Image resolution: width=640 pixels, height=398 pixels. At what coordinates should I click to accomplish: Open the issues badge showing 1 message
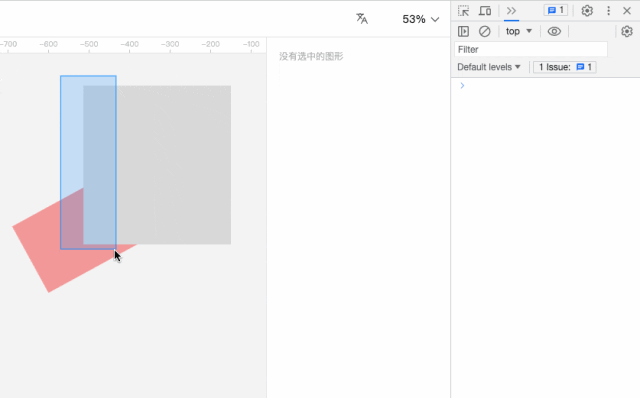[556, 10]
